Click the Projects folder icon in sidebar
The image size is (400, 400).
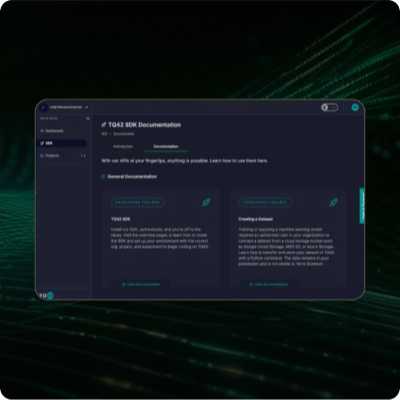42,156
